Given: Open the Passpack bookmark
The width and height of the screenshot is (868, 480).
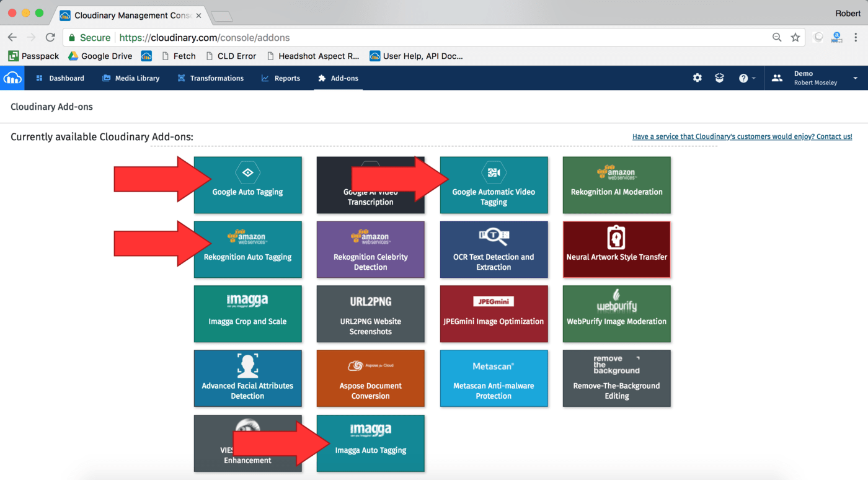Looking at the screenshot, I should point(33,56).
